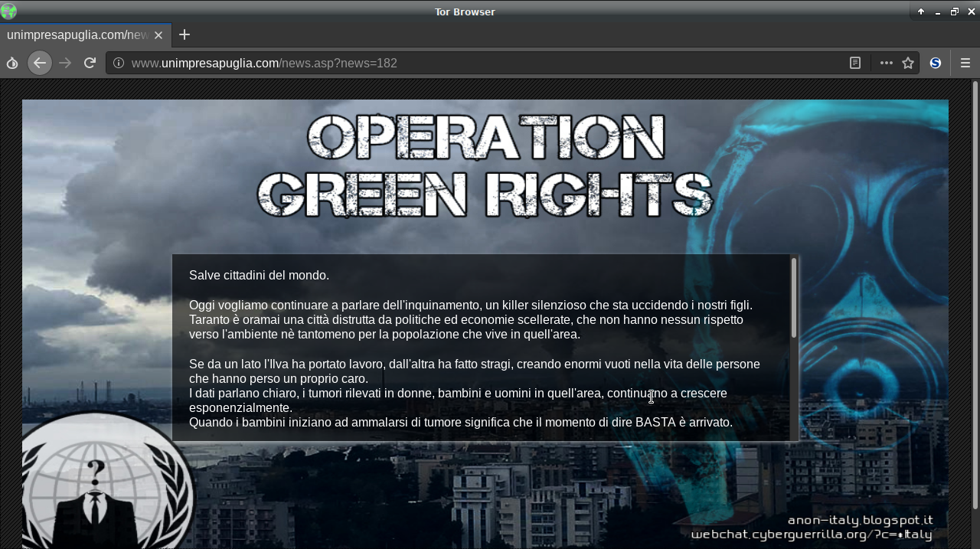Click the line "I dati parlano chiaro"

(458, 394)
